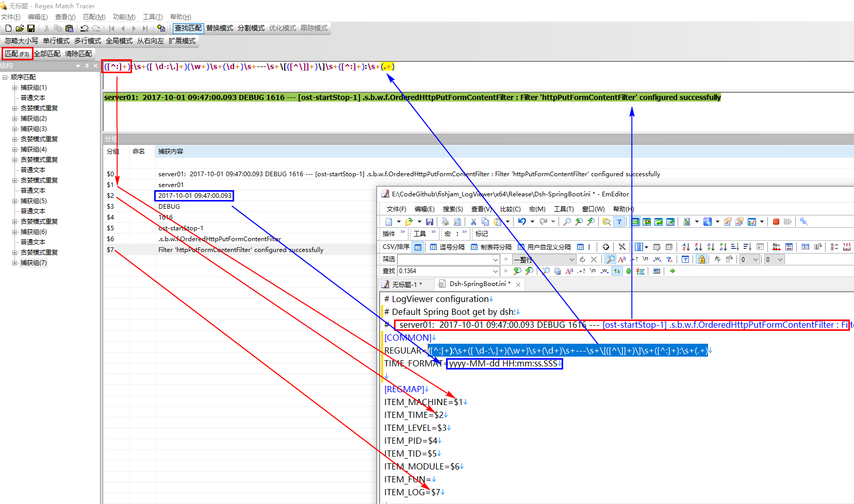This screenshot has width=854, height=504.
Task: Create new file in Regex Match Tracer toolbar
Action: point(8,28)
